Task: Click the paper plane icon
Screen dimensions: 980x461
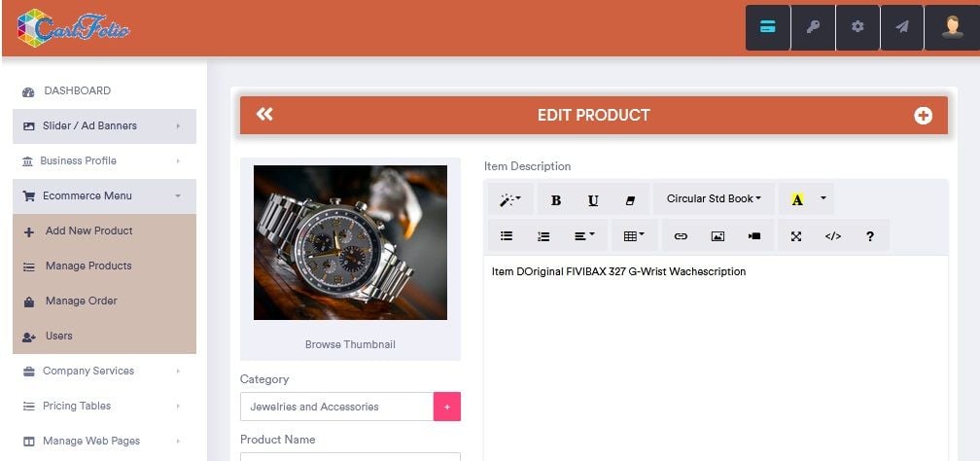Action: point(902,27)
